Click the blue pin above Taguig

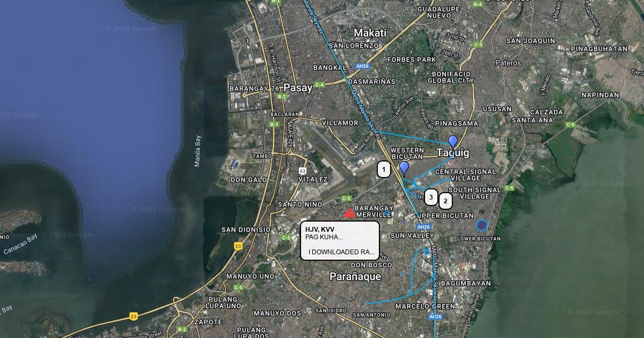coord(453,142)
